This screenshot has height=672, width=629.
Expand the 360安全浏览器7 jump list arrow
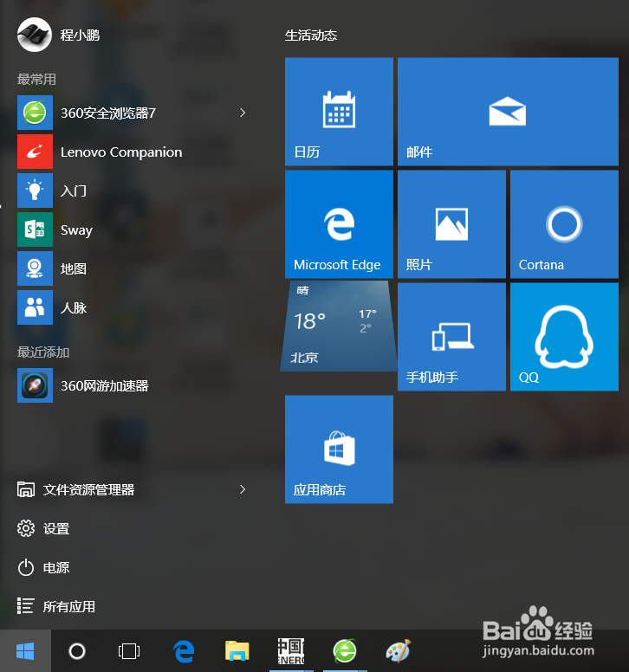pyautogui.click(x=243, y=113)
